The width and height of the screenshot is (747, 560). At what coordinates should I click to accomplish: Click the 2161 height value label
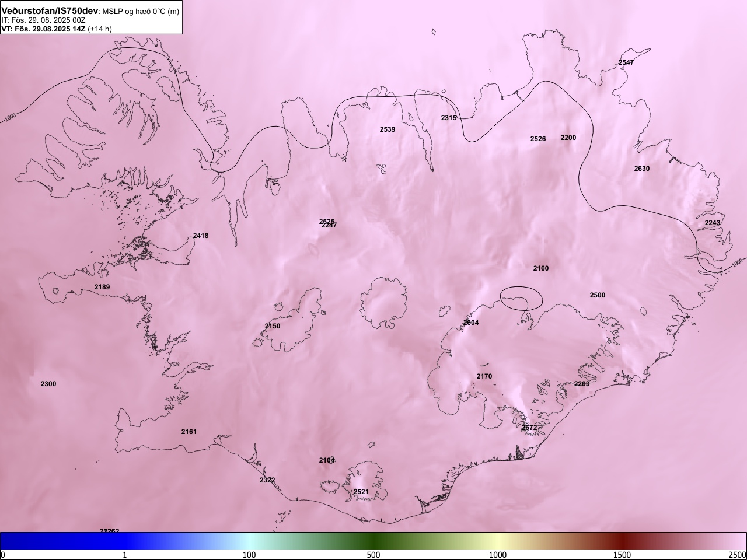click(189, 432)
